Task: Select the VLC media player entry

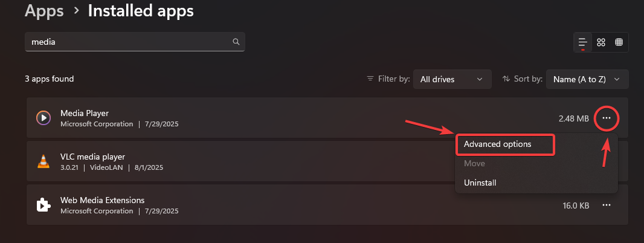Action: coord(242,161)
